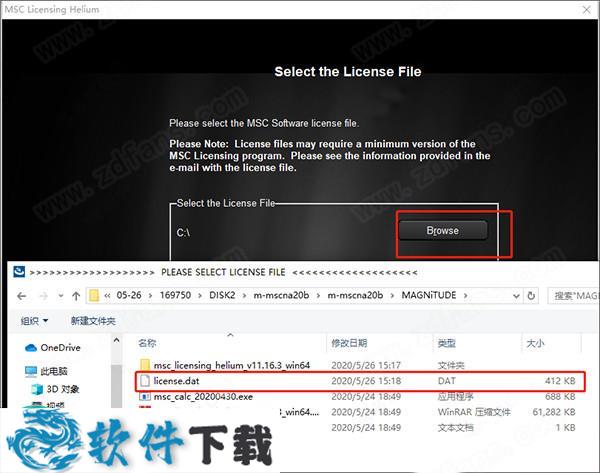Select msc_calc_20200430.exe file
The image size is (600, 473).
(203, 396)
